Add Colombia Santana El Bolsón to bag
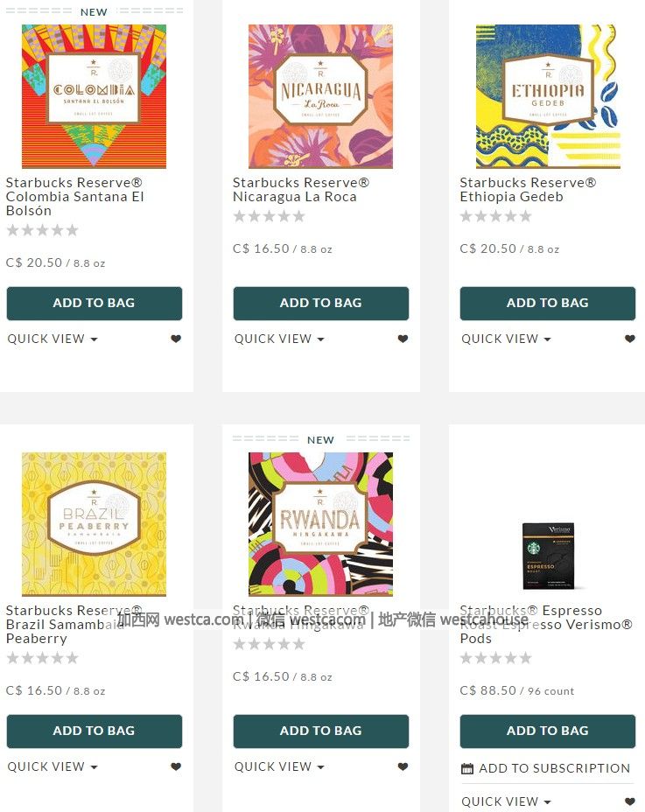 click(x=95, y=303)
